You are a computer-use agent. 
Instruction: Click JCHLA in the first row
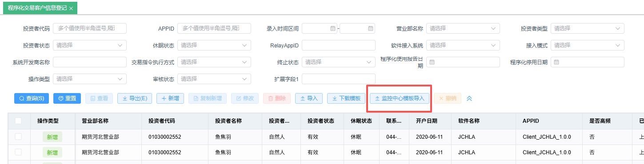[467, 137]
